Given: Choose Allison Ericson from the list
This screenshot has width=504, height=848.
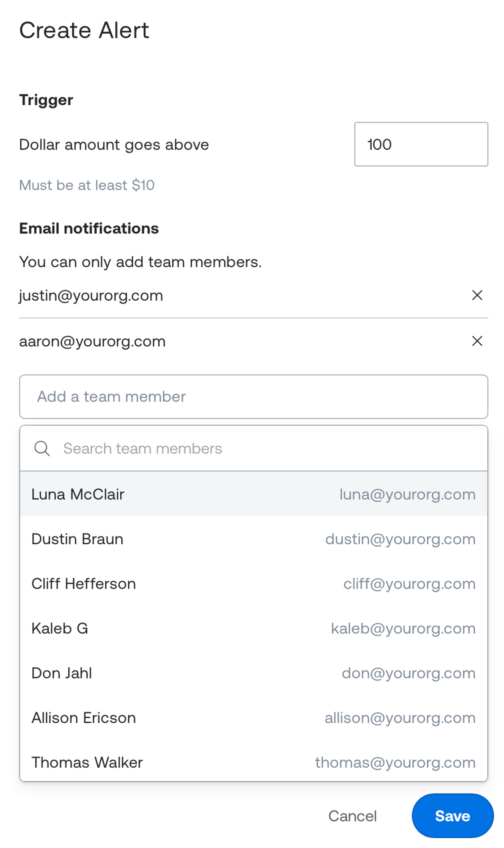Looking at the screenshot, I should click(x=254, y=718).
